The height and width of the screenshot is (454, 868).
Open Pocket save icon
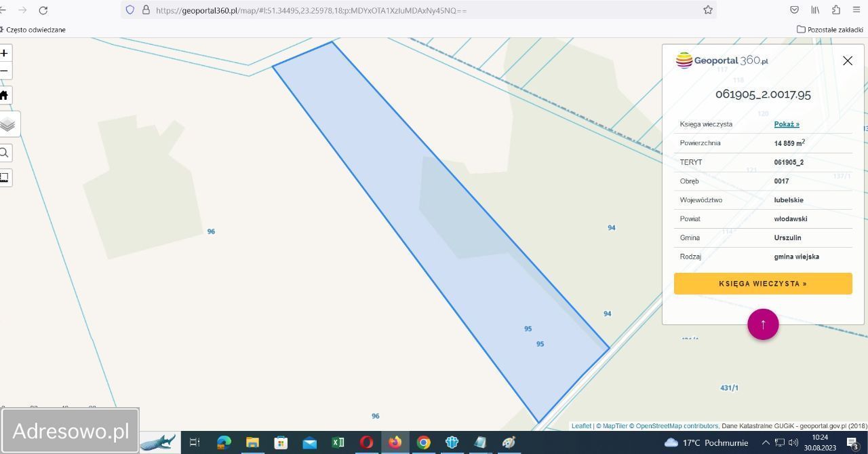[x=794, y=10]
